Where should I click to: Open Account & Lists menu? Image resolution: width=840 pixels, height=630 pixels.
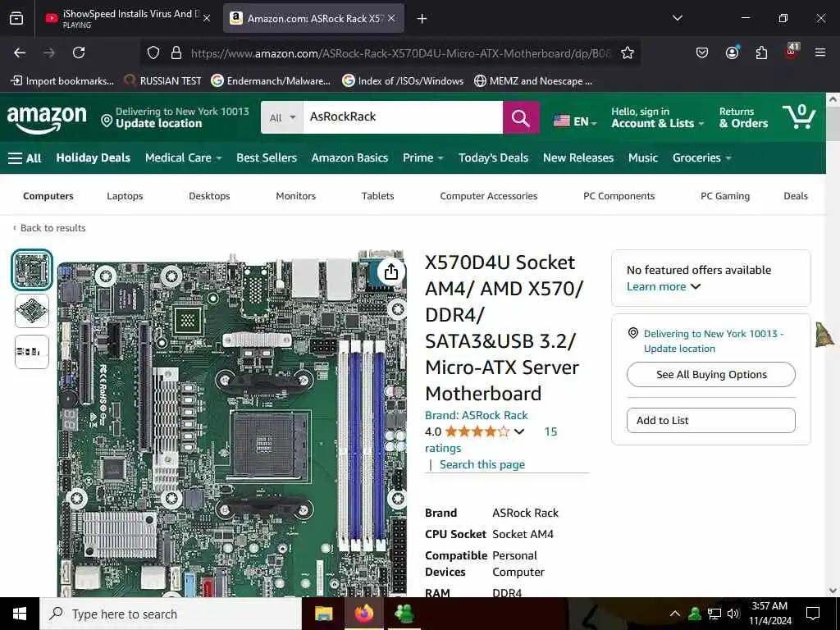pos(657,117)
